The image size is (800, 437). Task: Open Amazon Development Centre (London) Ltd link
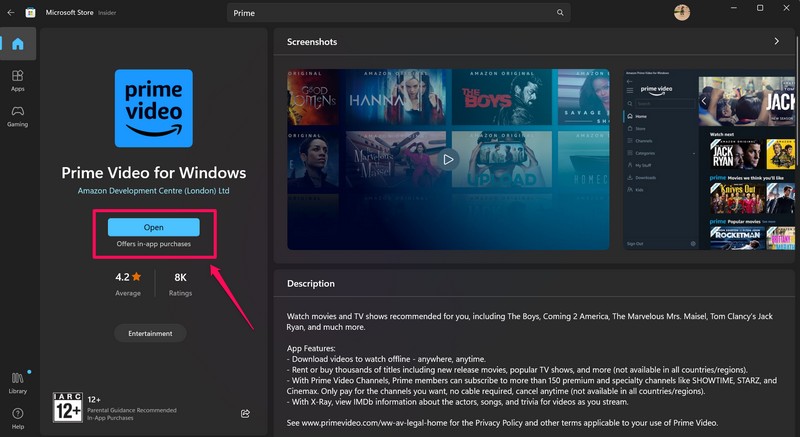click(153, 190)
